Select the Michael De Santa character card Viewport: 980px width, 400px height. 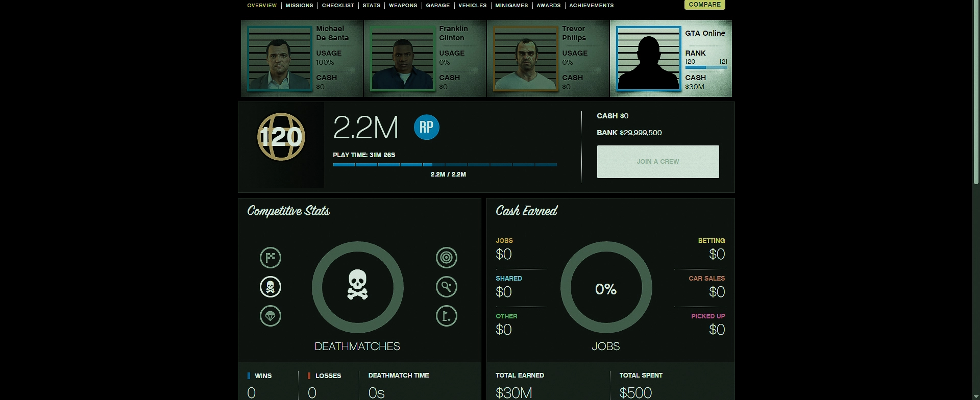point(302,59)
